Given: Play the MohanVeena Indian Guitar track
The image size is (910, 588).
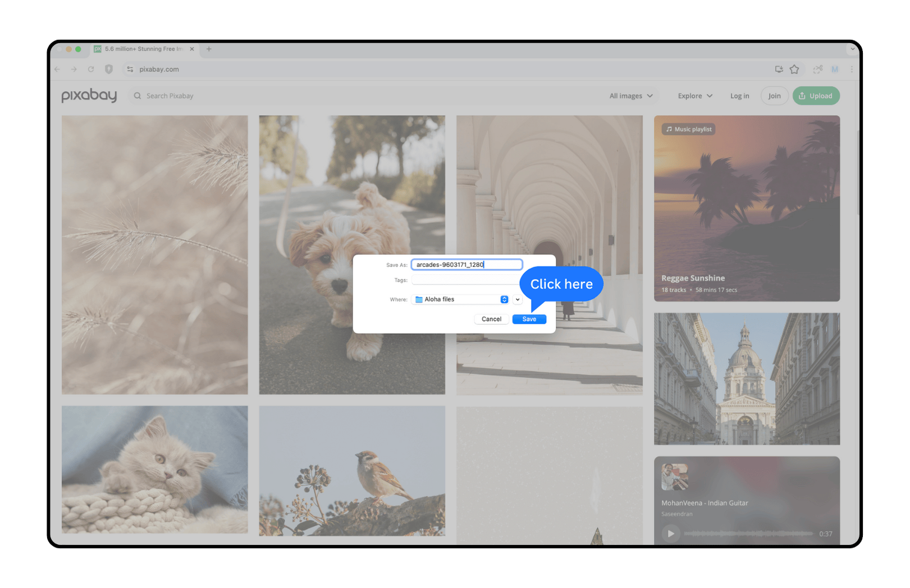Looking at the screenshot, I should 670,534.
